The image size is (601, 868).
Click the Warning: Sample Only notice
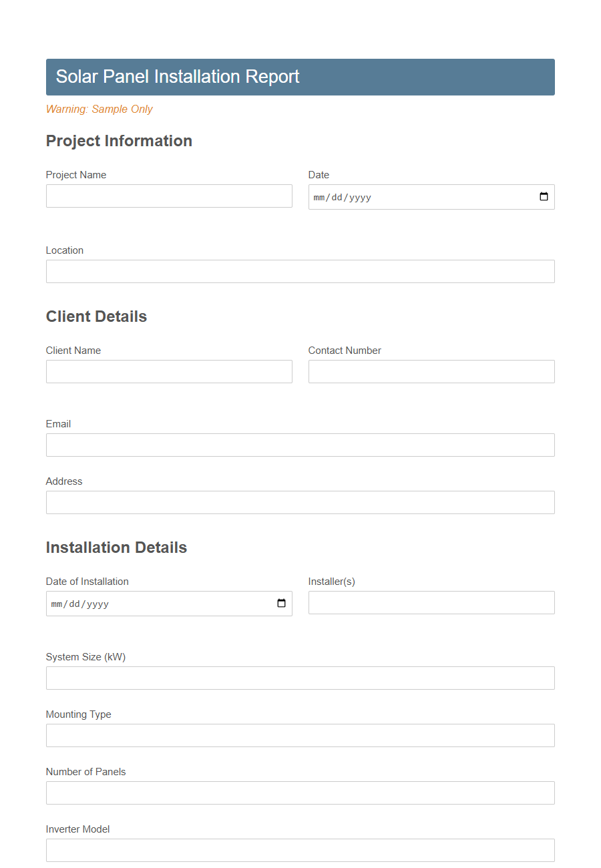click(x=99, y=109)
